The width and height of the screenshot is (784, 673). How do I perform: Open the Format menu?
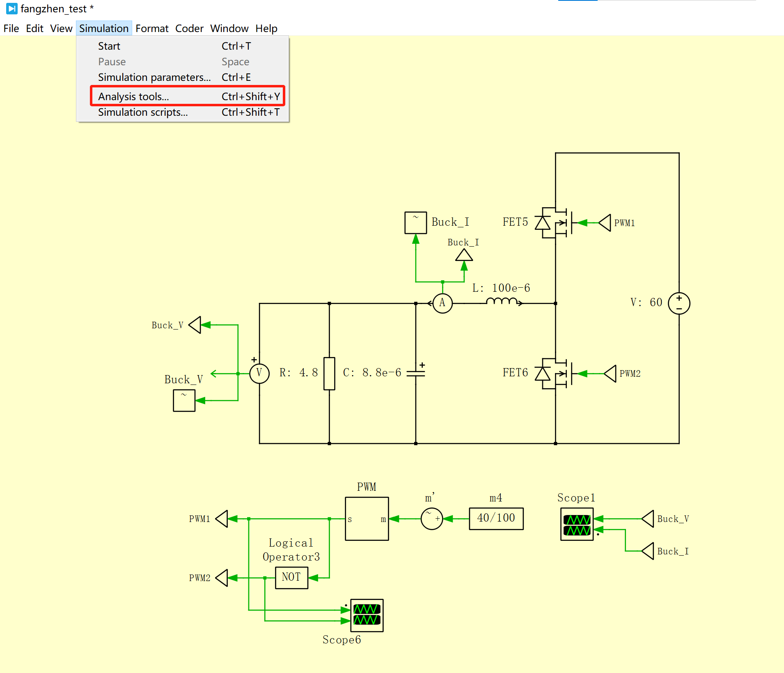tap(152, 28)
